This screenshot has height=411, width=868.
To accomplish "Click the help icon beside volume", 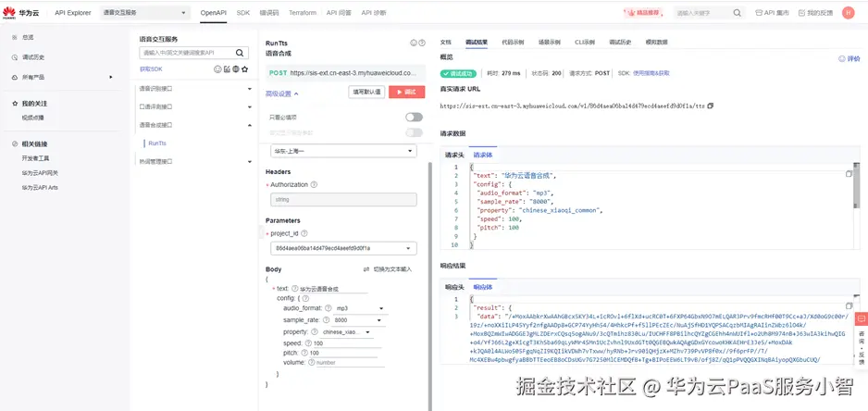I will (312, 363).
